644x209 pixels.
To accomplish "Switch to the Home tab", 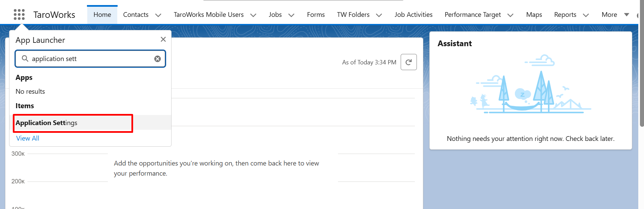I will [102, 14].
